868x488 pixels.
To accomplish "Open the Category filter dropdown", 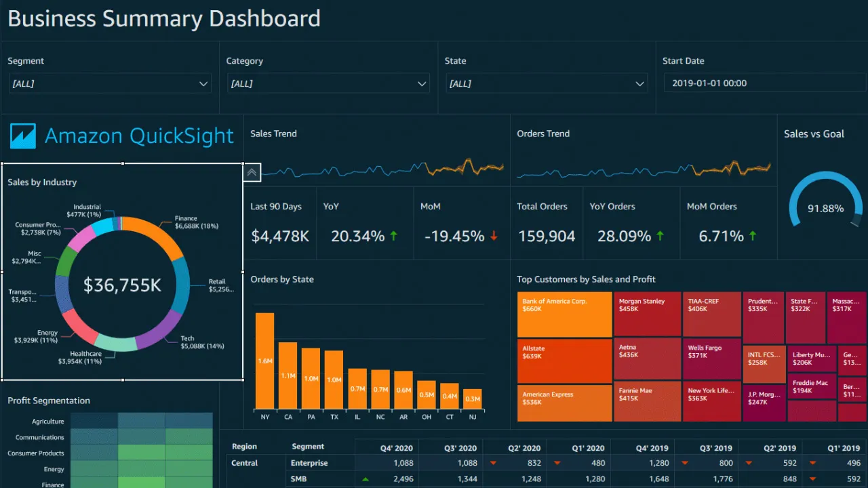I will pyautogui.click(x=328, y=83).
